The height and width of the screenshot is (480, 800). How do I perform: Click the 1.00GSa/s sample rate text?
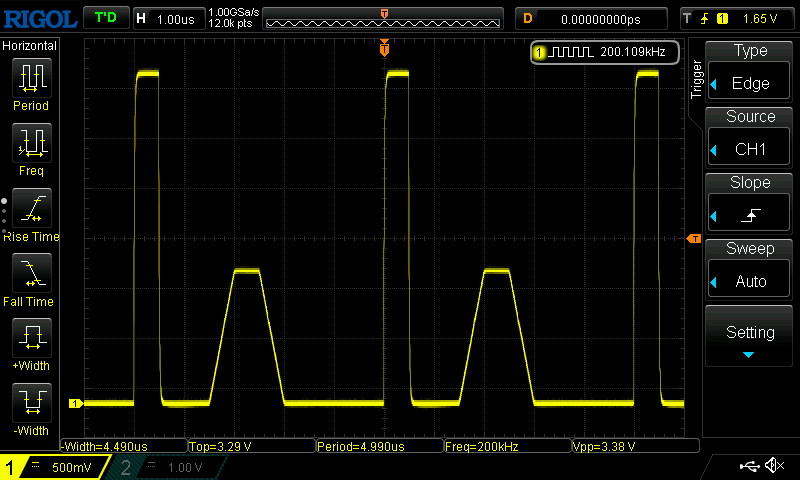coord(234,12)
